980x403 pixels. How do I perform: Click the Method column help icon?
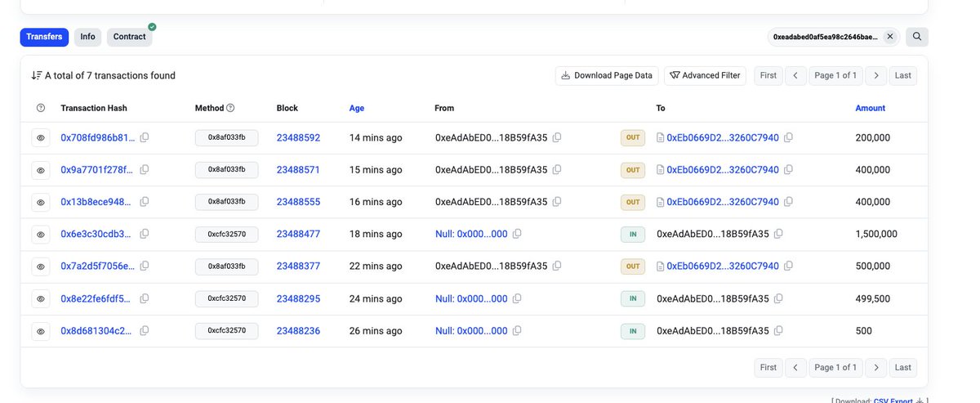230,108
